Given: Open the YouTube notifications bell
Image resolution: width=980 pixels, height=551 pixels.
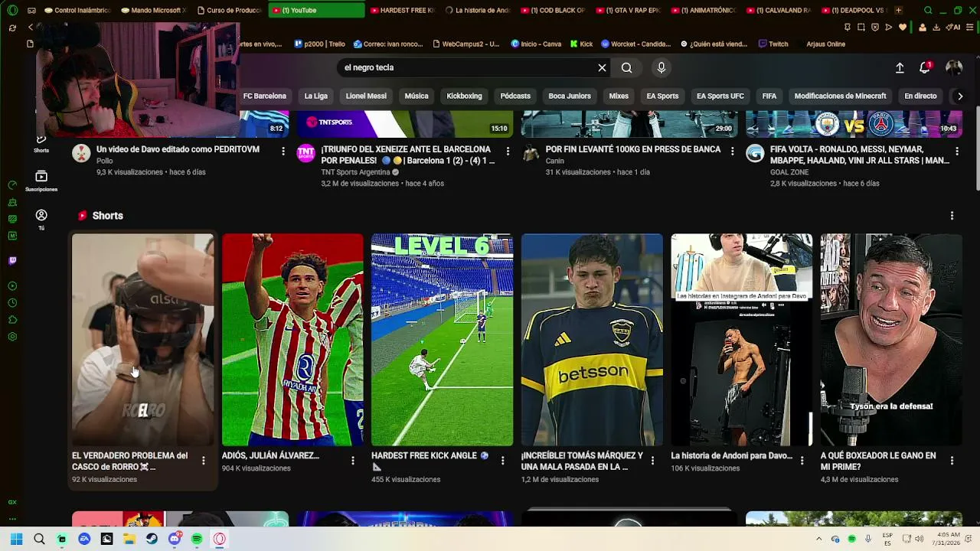Looking at the screenshot, I should pos(925,67).
